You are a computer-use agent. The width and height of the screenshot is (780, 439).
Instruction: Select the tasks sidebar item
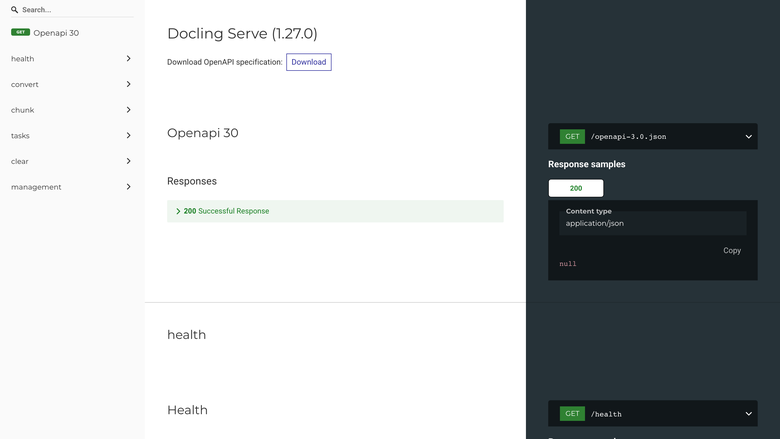coord(20,136)
